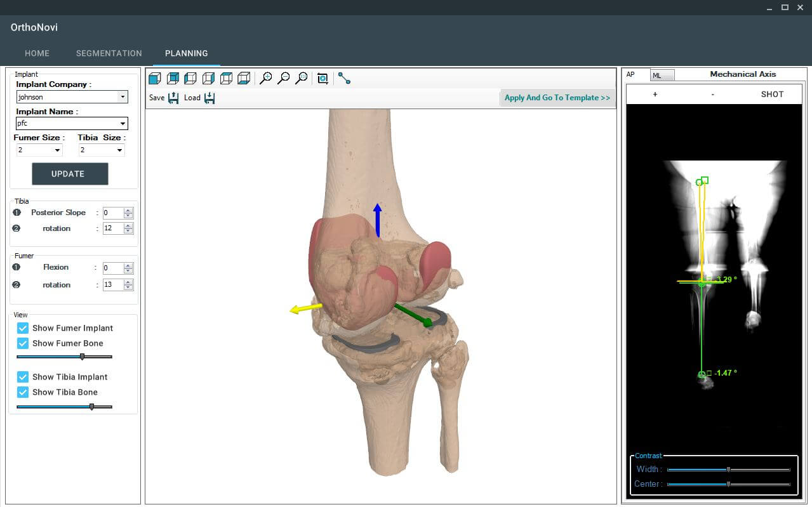Expand the Implant Name dropdown
Screen dimensions: 812x507
pos(123,124)
